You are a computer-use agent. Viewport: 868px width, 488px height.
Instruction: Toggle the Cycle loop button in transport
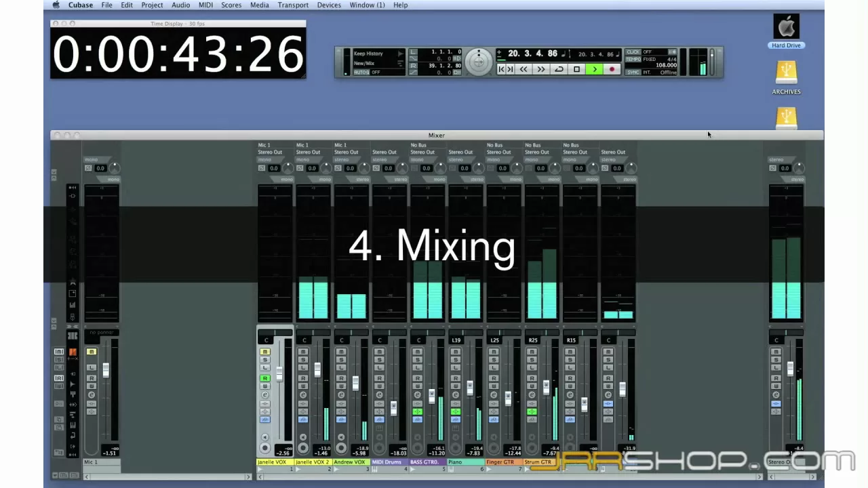[x=559, y=68]
